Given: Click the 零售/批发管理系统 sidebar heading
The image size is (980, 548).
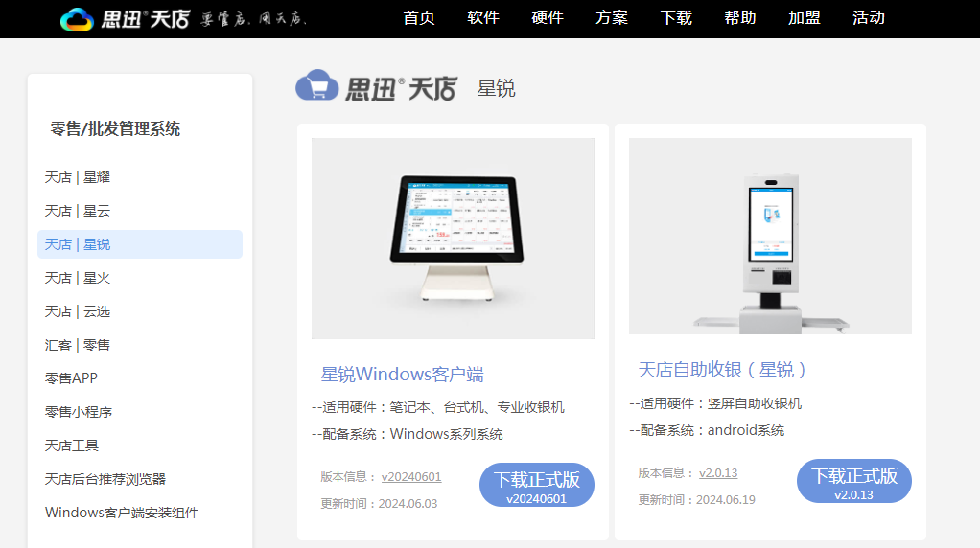Looking at the screenshot, I should tap(115, 129).
